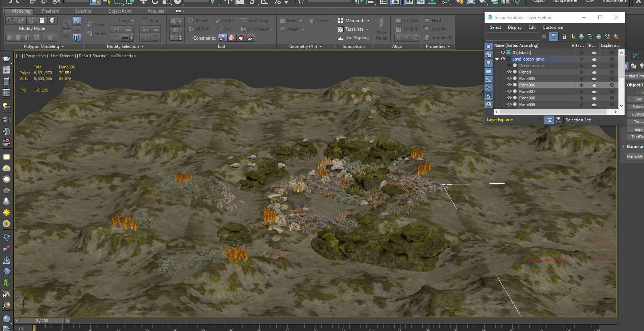Hide the Plane008 object eye
This screenshot has height=331, width=644.
509,98
